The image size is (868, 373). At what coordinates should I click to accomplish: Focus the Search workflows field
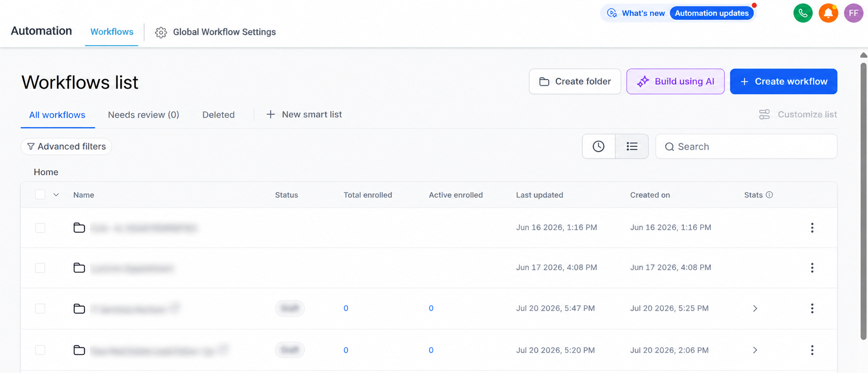coord(746,147)
